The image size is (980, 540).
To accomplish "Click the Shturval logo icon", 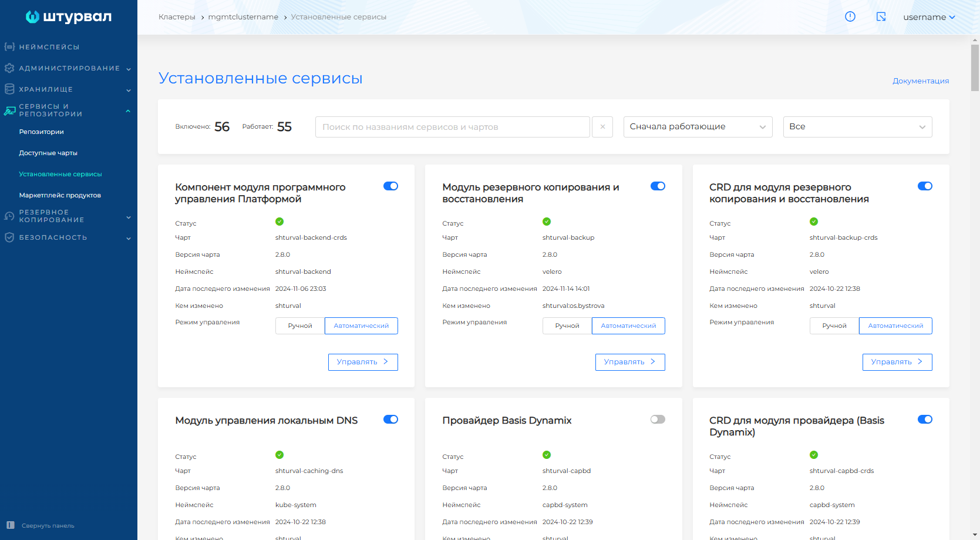I will point(32,17).
